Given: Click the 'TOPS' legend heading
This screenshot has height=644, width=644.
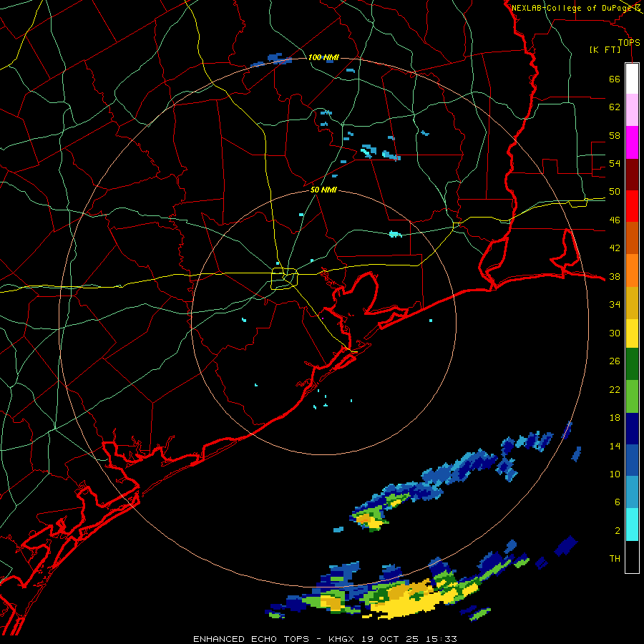Looking at the screenshot, I should (629, 43).
